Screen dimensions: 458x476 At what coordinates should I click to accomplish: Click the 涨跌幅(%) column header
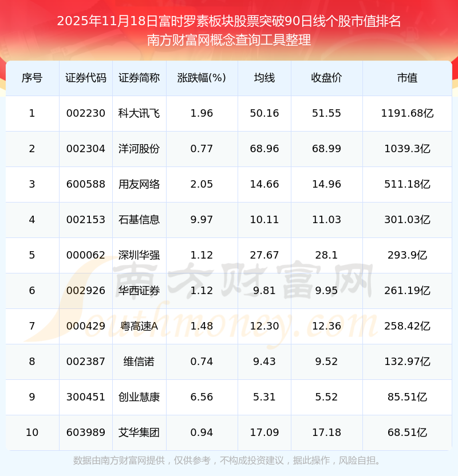202,78
